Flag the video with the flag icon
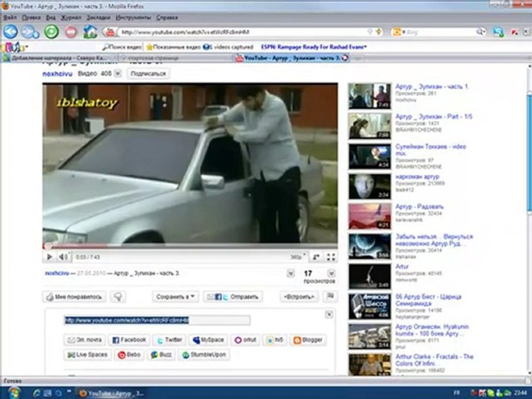This screenshot has height=399, width=532. [x=330, y=296]
